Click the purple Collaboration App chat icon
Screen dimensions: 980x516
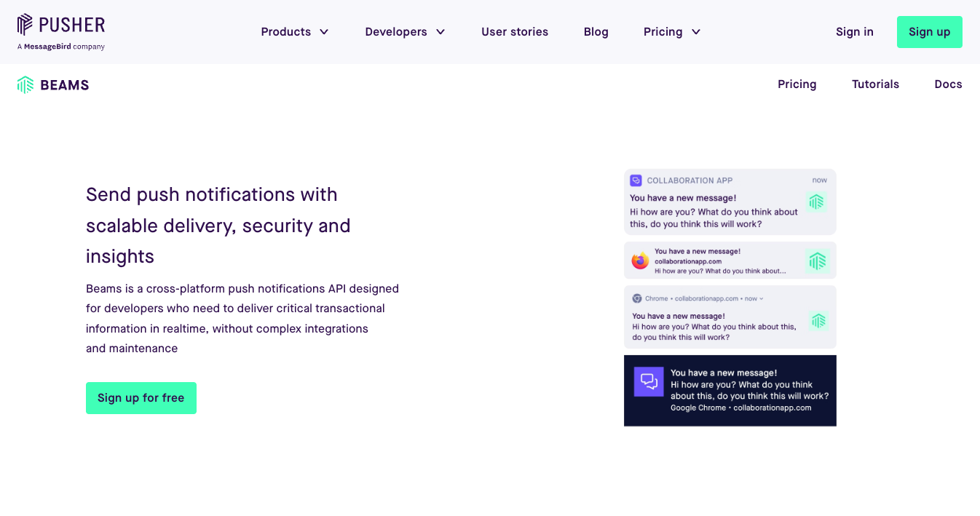pyautogui.click(x=636, y=180)
